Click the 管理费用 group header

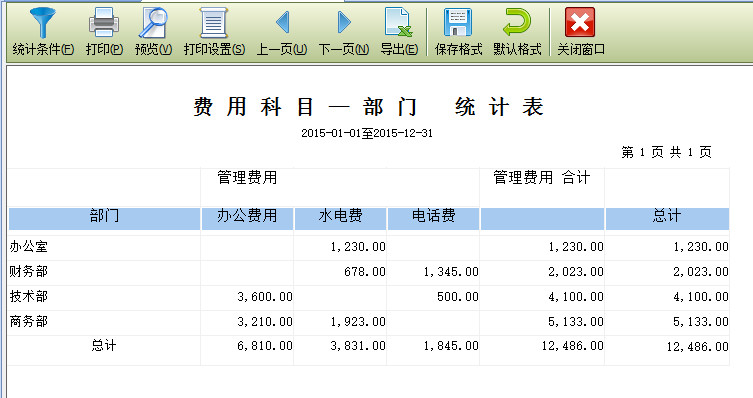click(247, 178)
